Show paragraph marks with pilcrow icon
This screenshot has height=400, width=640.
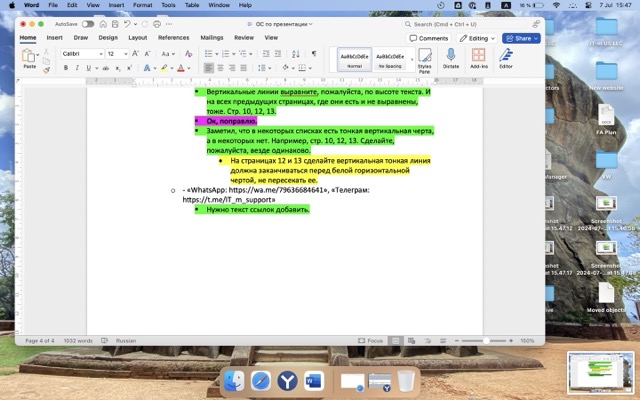(x=313, y=53)
